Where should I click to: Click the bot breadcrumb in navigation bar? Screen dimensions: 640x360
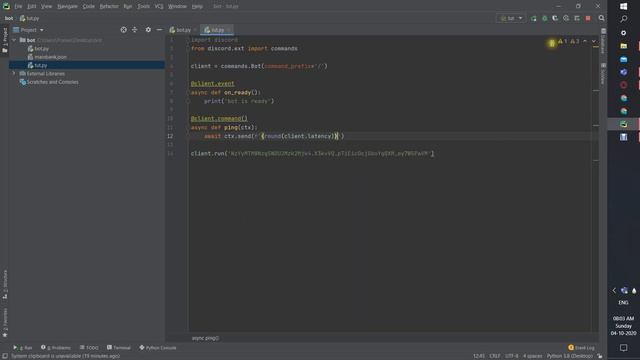9,18
